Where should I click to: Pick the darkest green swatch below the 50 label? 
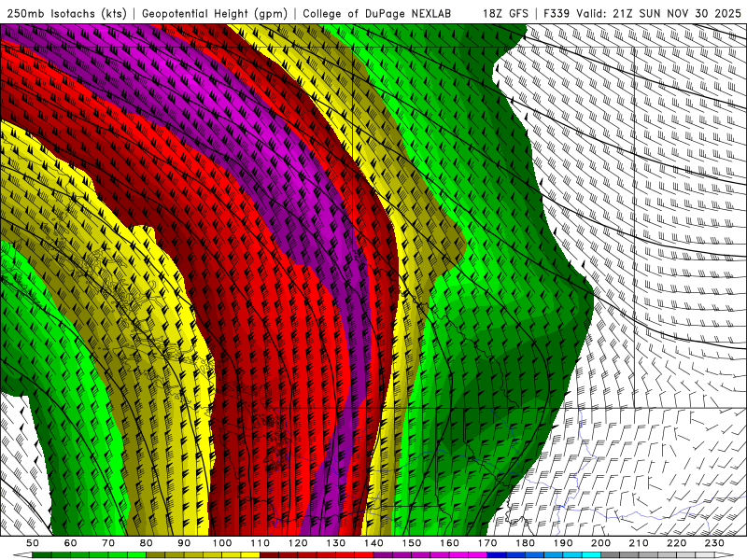[x=42, y=555]
